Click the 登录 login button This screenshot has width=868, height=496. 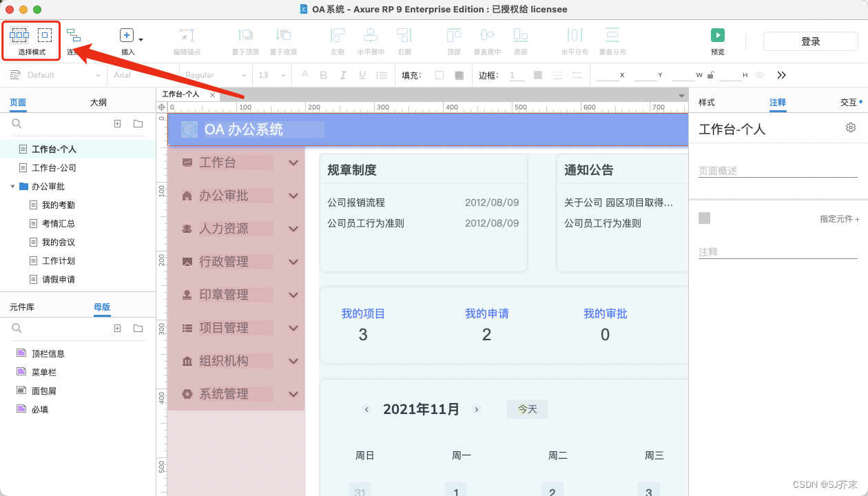811,41
